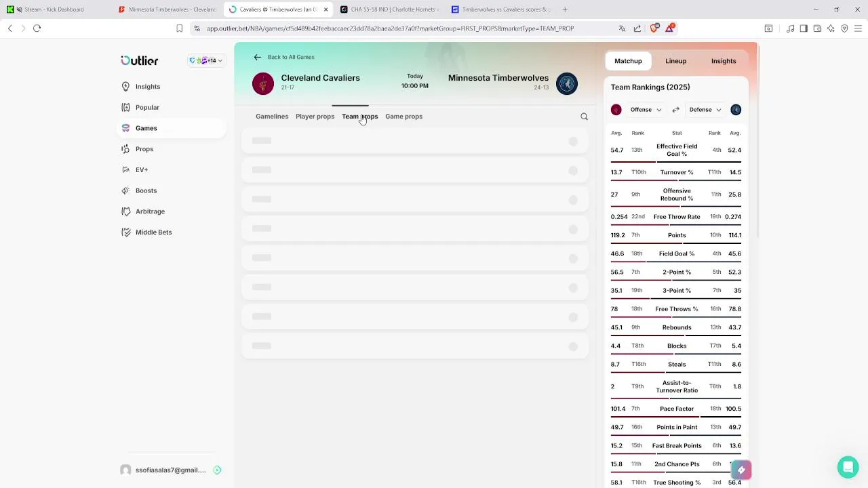
Task: Open the support chat bubble
Action: [848, 467]
